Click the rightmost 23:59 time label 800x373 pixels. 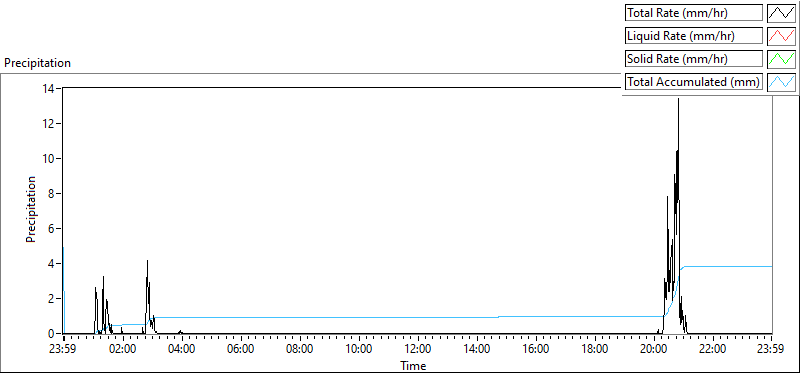point(771,350)
